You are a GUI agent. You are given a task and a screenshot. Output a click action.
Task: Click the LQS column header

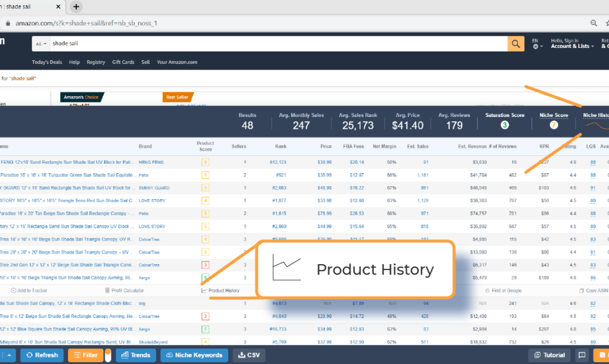(x=591, y=146)
